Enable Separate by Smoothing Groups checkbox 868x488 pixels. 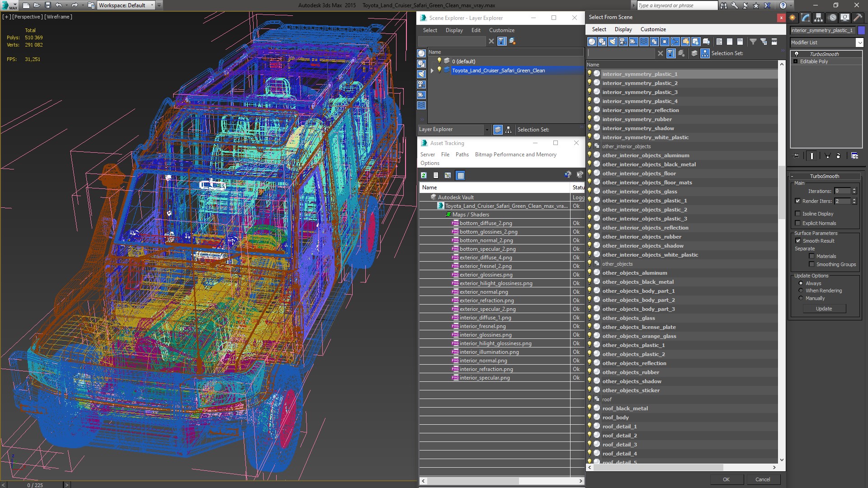[x=811, y=264]
